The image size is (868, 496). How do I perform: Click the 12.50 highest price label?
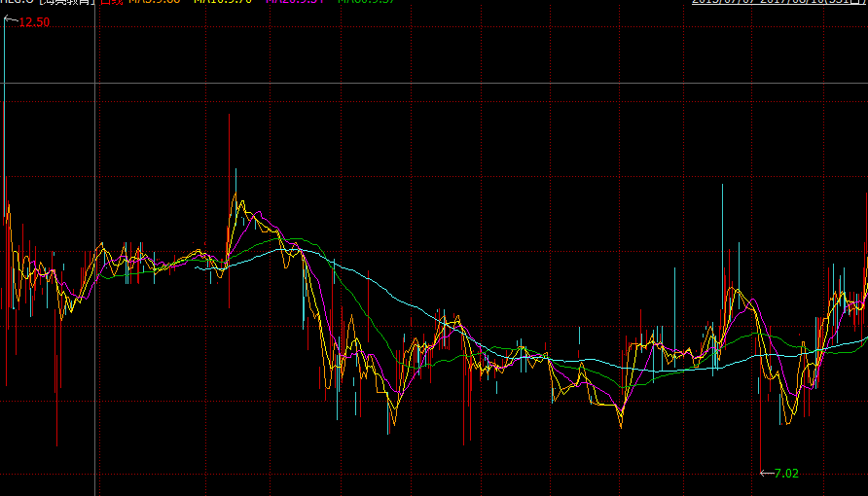(34, 22)
